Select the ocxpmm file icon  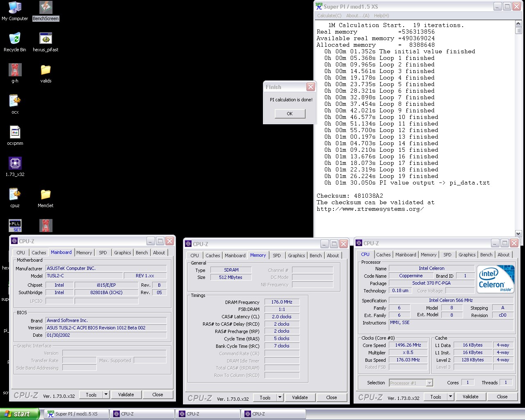click(15, 136)
